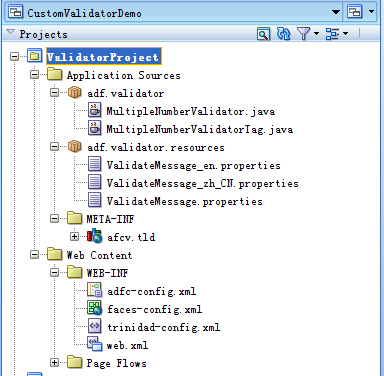Select adf.validator.resources package name
The width and height of the screenshot is (384, 376).
(156, 147)
